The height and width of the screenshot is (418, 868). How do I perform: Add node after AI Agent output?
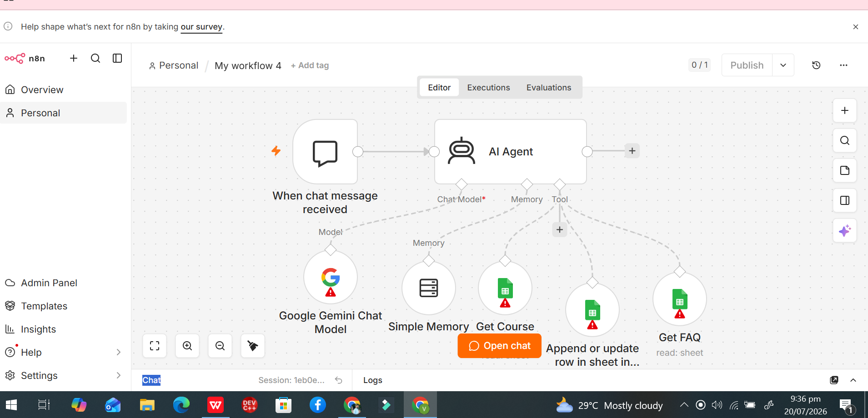click(x=632, y=151)
